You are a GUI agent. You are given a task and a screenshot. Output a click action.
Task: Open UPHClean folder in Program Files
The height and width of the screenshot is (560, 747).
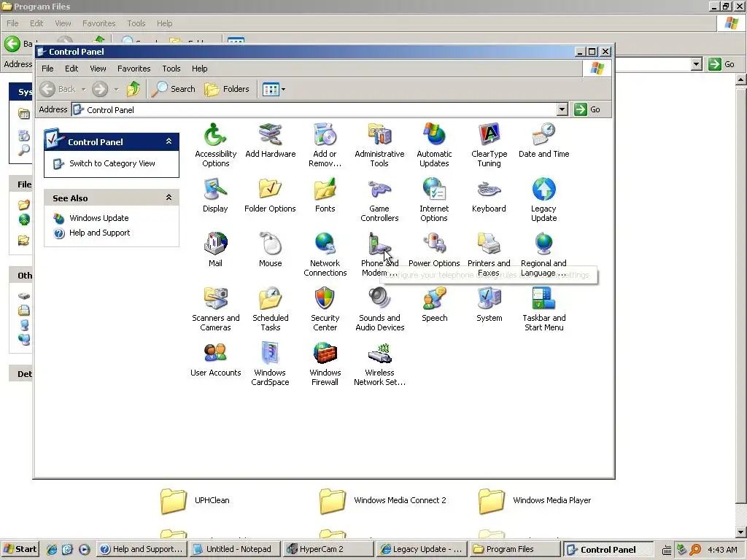[x=195, y=501]
